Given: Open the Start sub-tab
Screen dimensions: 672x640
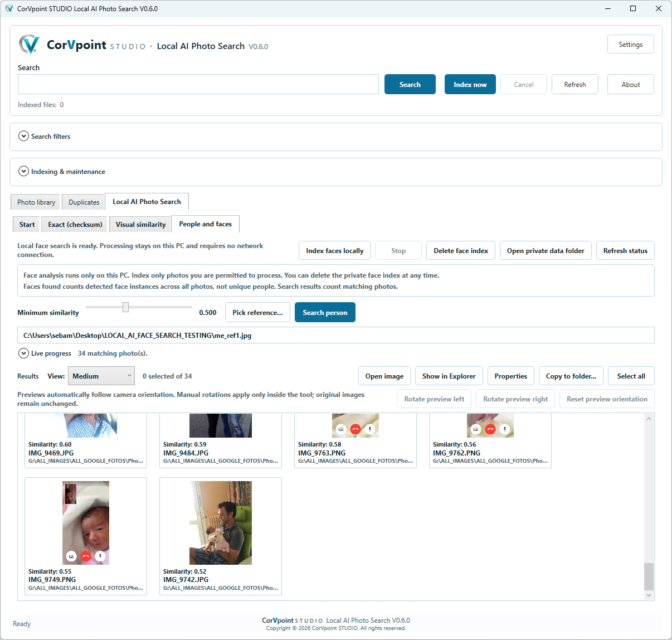Looking at the screenshot, I should click(27, 225).
